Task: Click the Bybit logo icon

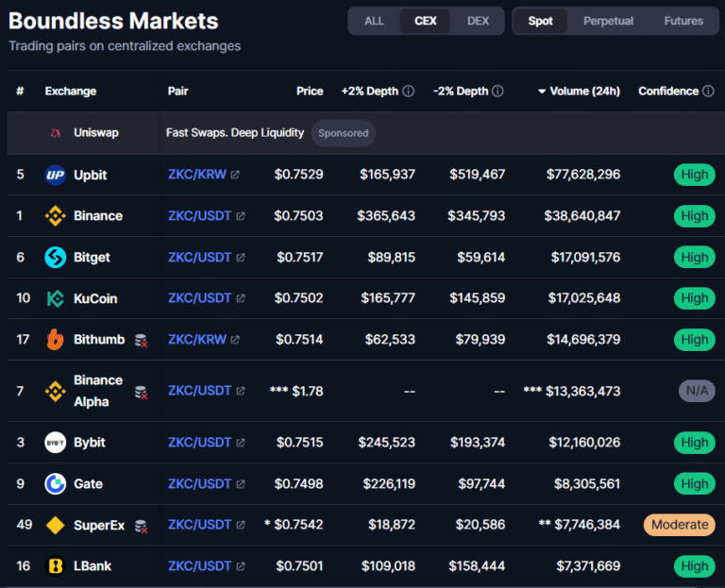Action: [56, 443]
